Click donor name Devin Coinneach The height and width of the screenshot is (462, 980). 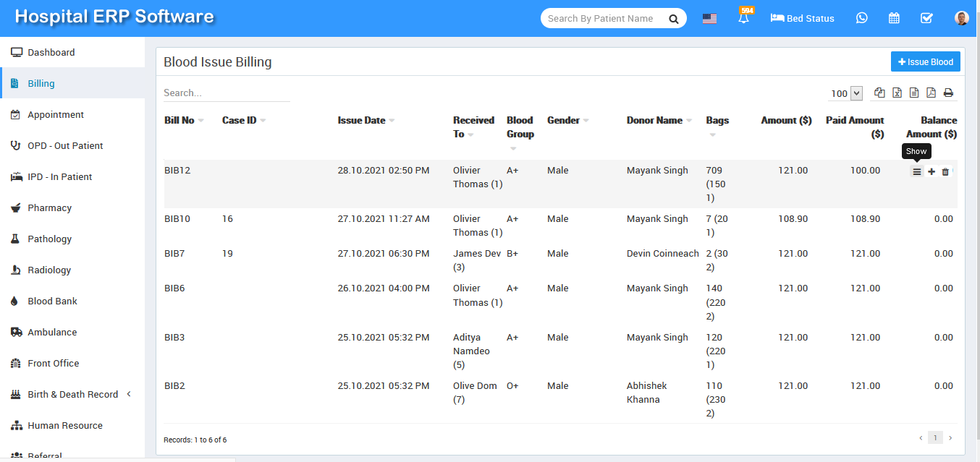663,254
